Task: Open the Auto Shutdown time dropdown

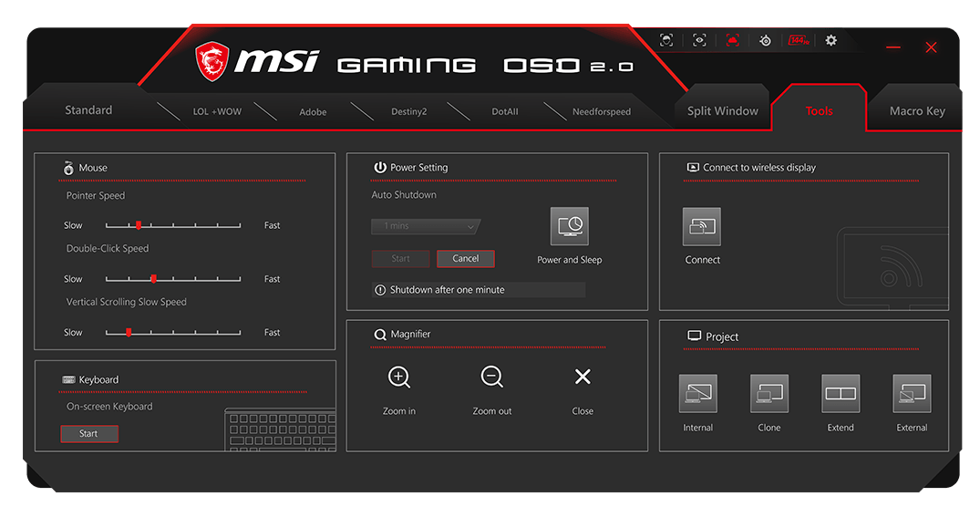Action: (x=425, y=226)
